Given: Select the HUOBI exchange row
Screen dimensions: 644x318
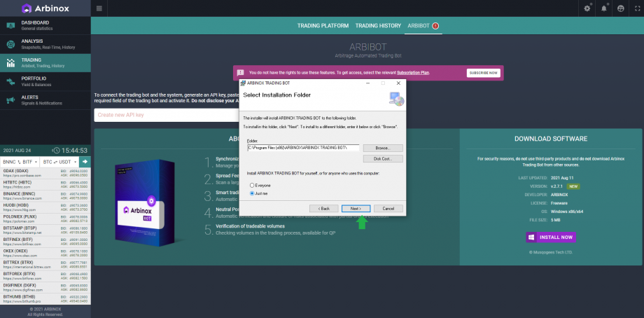Looking at the screenshot, I should coord(45,207).
